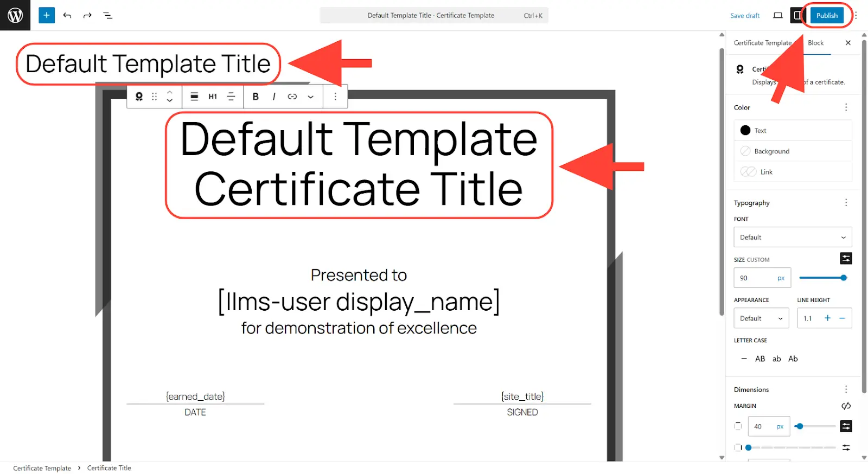Open Typography options three-dot menu
The width and height of the screenshot is (868, 474).
[846, 202]
